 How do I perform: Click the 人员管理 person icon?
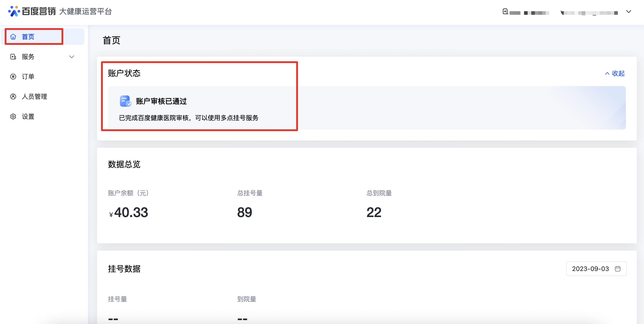[13, 97]
